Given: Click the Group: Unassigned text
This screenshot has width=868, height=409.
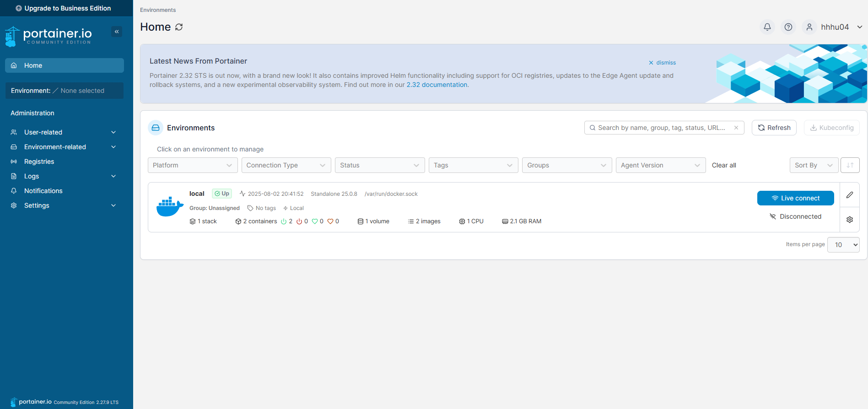Looking at the screenshot, I should [215, 208].
